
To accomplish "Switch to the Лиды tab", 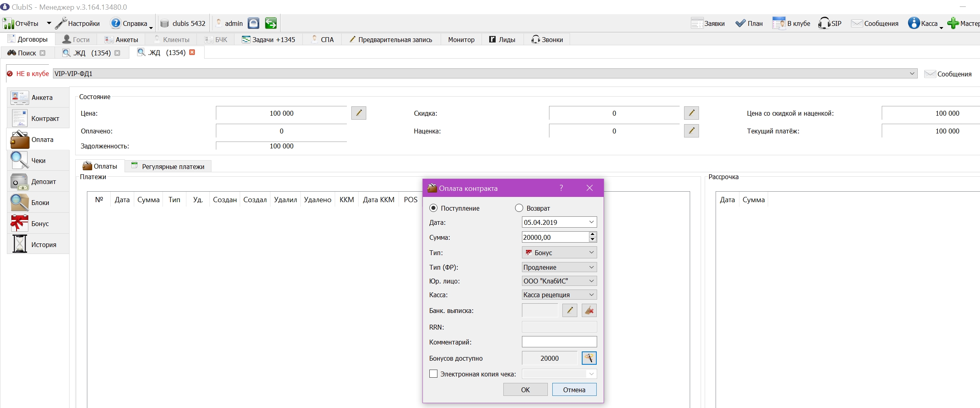I will [x=502, y=39].
